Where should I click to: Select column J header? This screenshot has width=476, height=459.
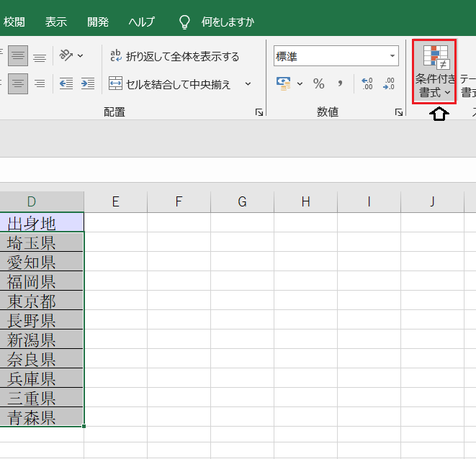pyautogui.click(x=433, y=201)
